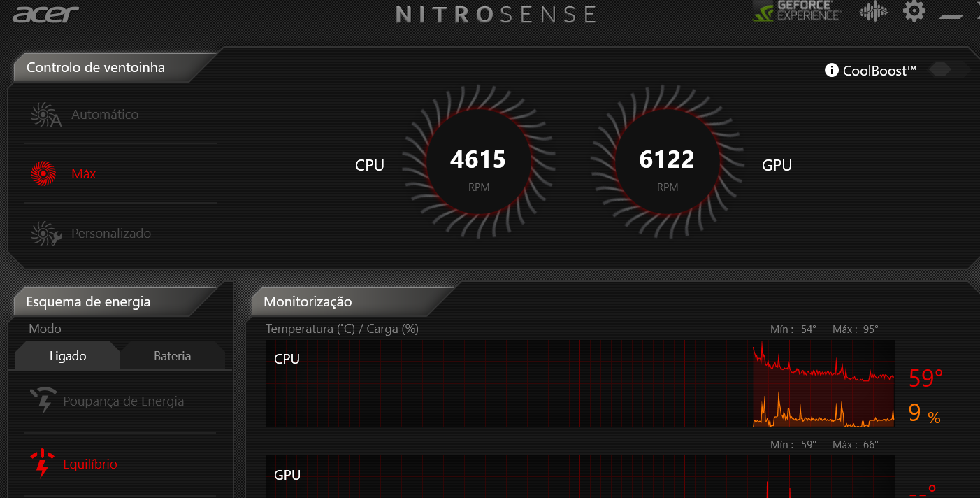Click the CoolBoost info icon

pos(831,70)
